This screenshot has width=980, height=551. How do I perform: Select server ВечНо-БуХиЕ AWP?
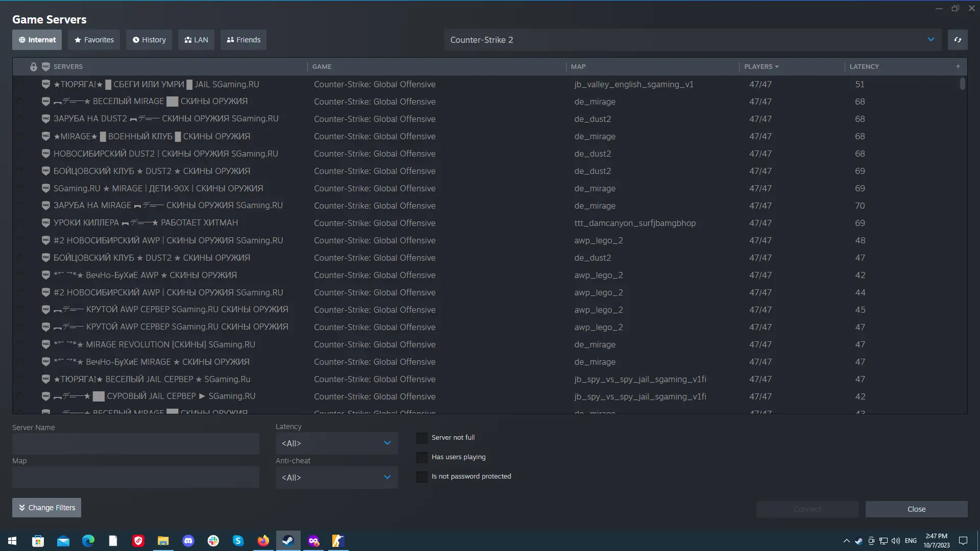[489, 275]
